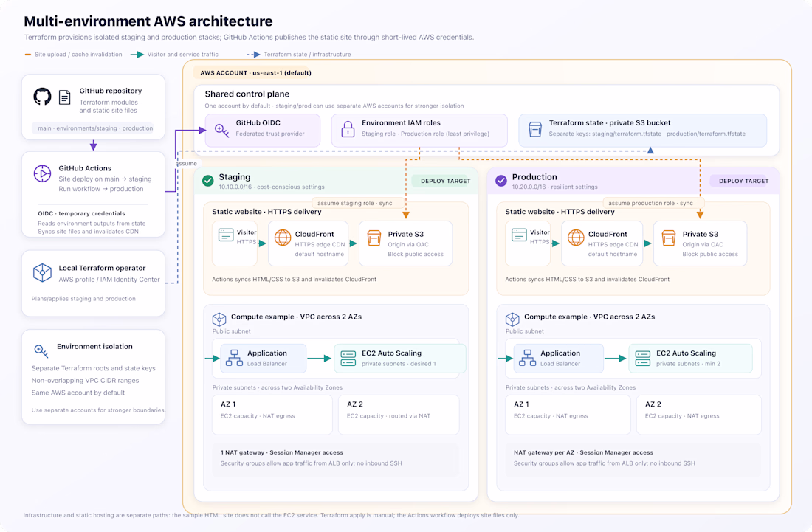Click the Staging EC2 Auto Scaling icon
This screenshot has width=812, height=532.
[348, 358]
